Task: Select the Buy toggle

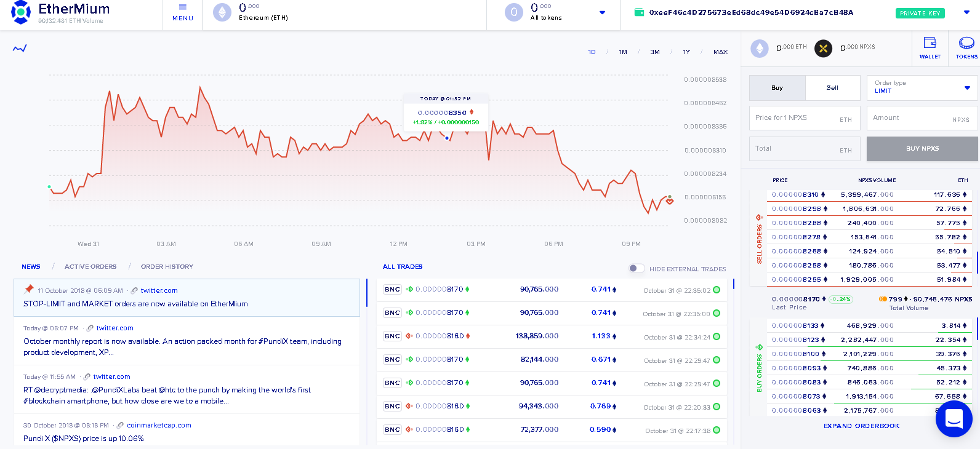Action: click(x=777, y=88)
